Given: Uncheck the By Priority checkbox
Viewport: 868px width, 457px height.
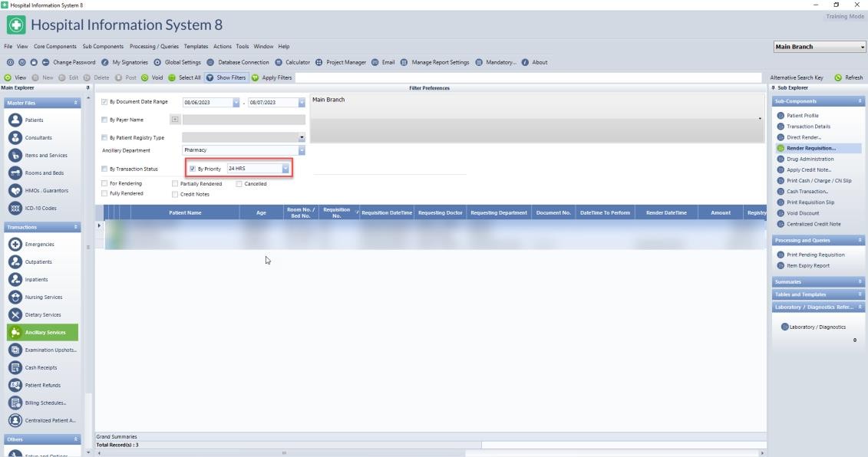Looking at the screenshot, I should [x=192, y=169].
